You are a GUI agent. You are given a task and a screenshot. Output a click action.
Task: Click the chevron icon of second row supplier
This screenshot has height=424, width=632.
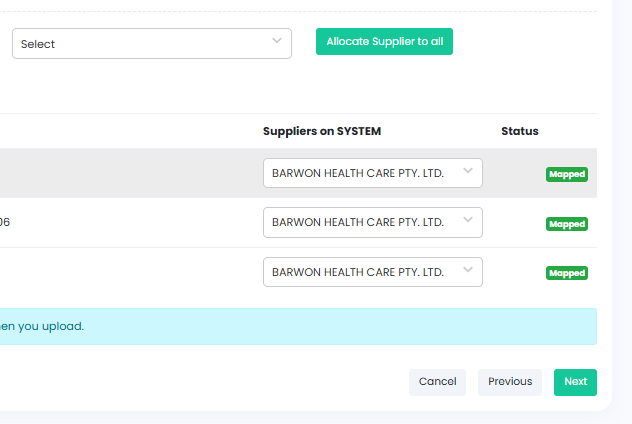coord(468,221)
